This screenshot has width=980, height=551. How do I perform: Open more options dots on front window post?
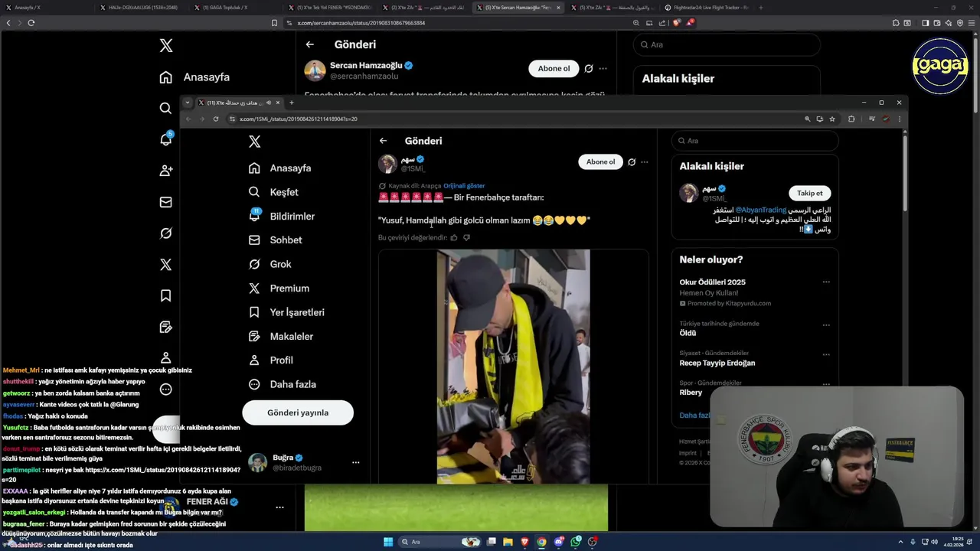[x=645, y=162]
